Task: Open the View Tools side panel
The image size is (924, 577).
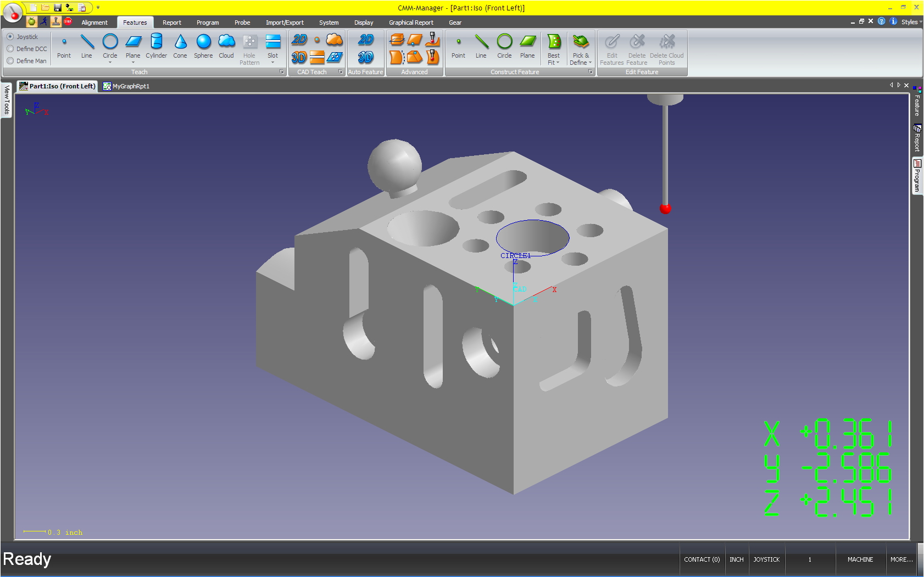Action: click(7, 100)
